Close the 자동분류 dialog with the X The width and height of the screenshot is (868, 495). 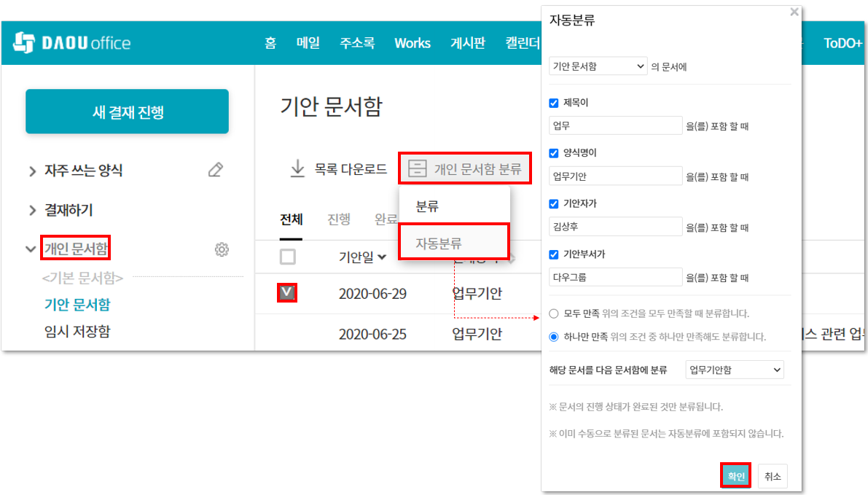click(x=794, y=12)
